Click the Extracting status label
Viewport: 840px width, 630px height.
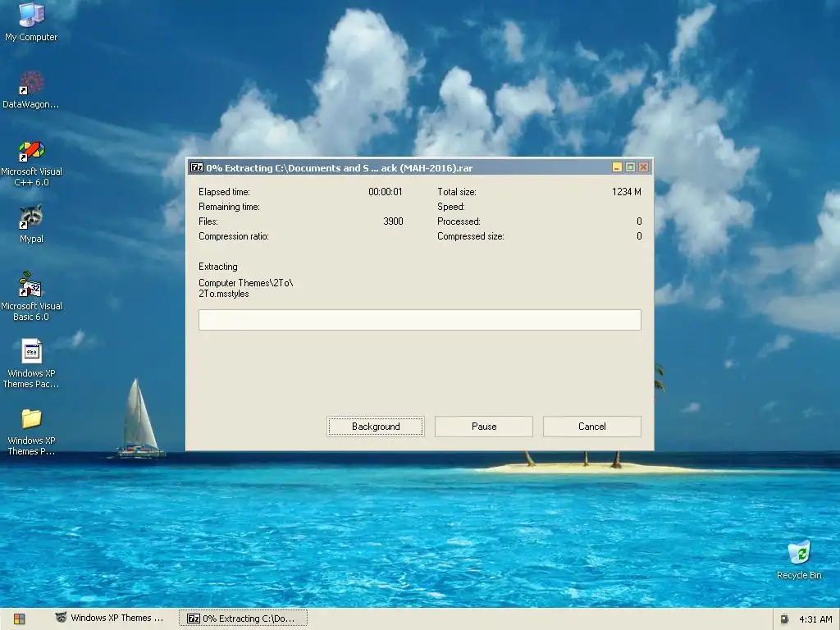tap(217, 267)
